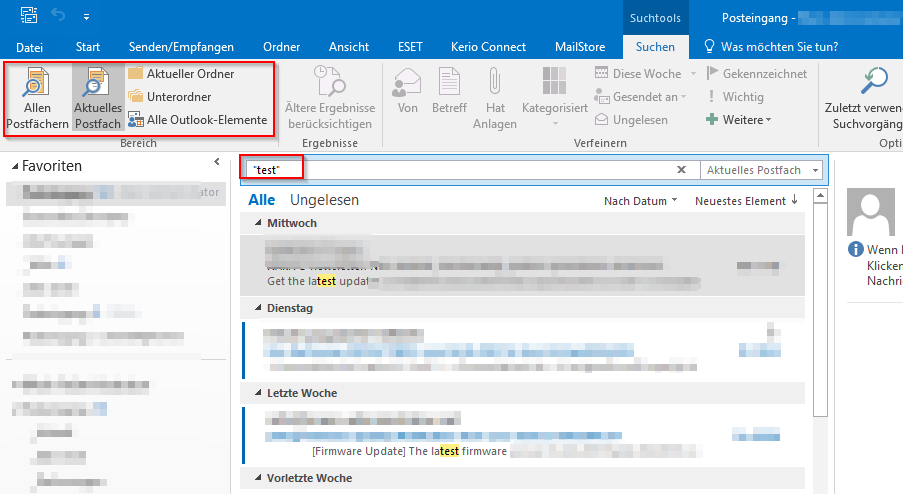
Task: Open Weitere refinement options
Action: coord(738,120)
